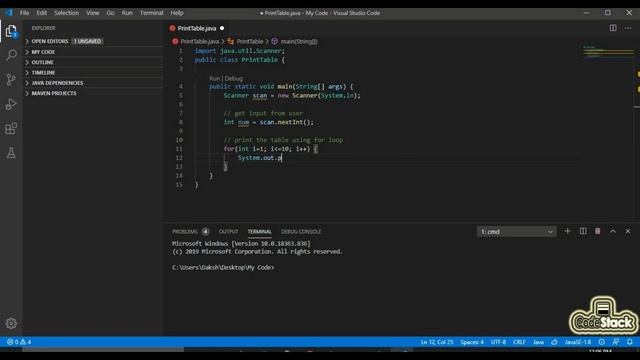Click UTF-8 encoding in status bar
Screen dimensions: 640x360
pos(498,342)
